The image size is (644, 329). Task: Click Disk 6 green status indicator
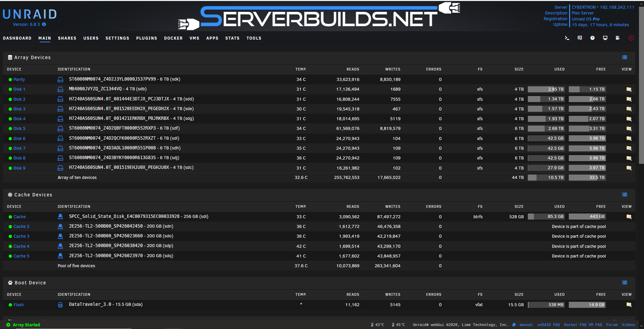tap(10, 139)
